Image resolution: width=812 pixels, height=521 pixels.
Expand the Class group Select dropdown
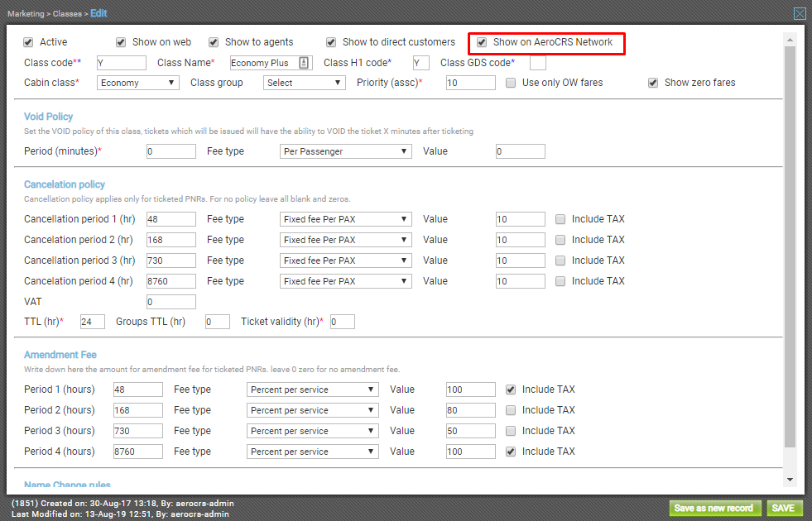[x=304, y=83]
